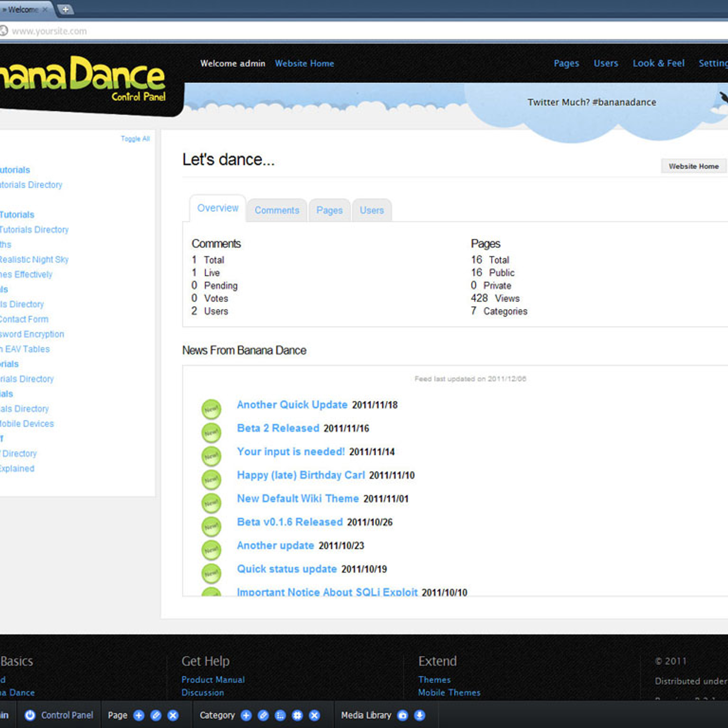Click New badge beside Happy (late) Birthday Carl
728x728 pixels.
click(211, 480)
